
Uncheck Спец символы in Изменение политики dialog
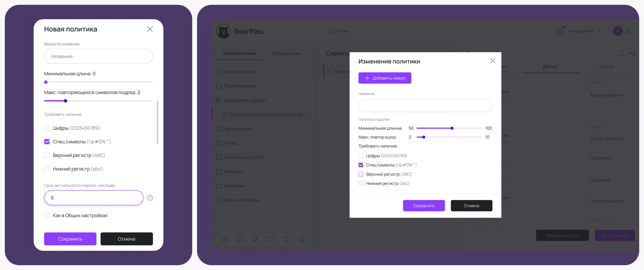point(361,165)
